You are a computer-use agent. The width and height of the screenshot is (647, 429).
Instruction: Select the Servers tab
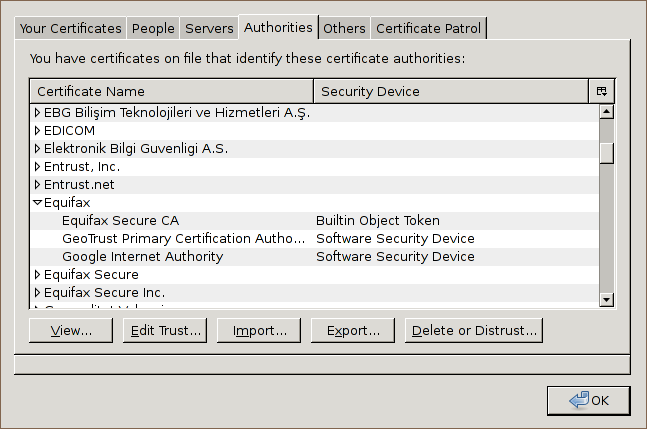[x=209, y=28]
